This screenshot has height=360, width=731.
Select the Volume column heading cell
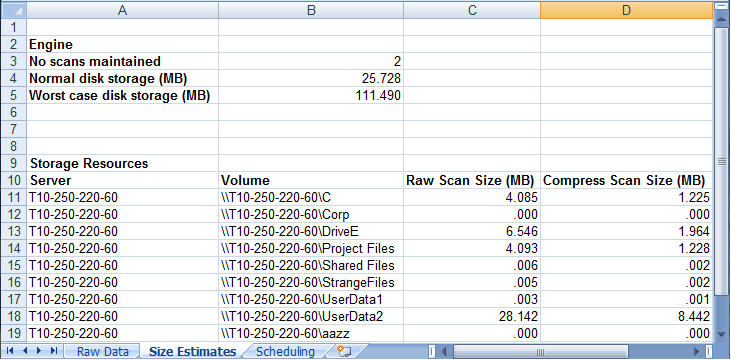[311, 180]
